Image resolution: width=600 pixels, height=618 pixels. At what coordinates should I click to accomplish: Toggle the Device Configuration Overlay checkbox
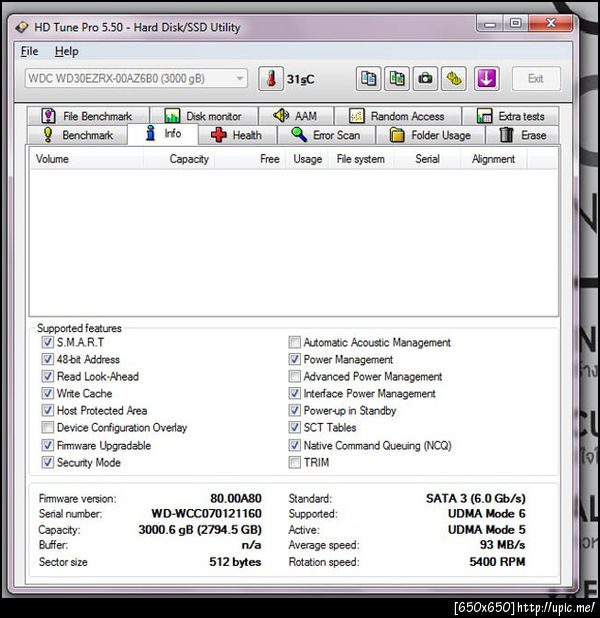pyautogui.click(x=47, y=427)
